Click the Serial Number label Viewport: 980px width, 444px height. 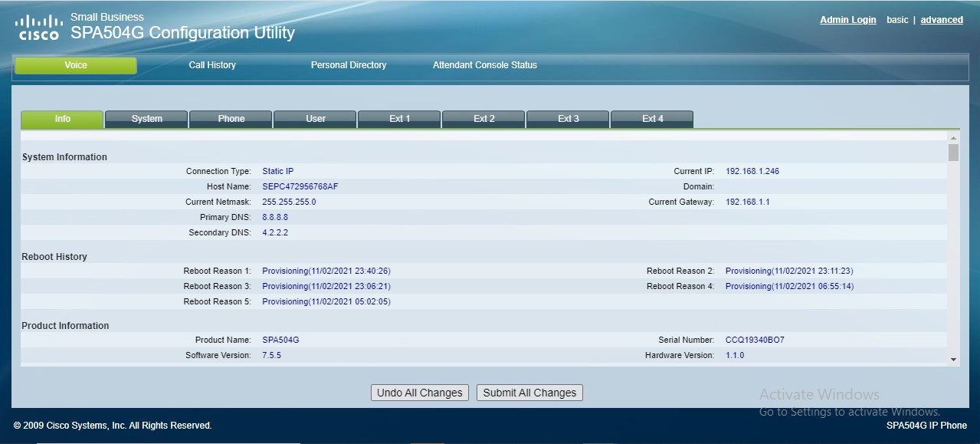tap(687, 340)
